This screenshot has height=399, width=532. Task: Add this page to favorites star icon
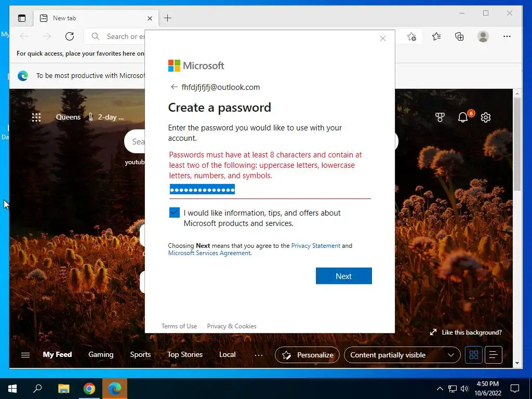click(x=411, y=36)
